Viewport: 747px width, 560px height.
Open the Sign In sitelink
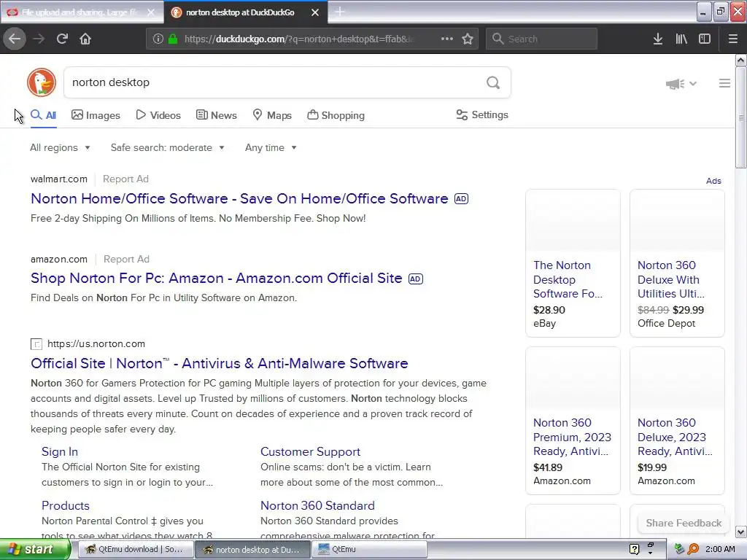(60, 451)
